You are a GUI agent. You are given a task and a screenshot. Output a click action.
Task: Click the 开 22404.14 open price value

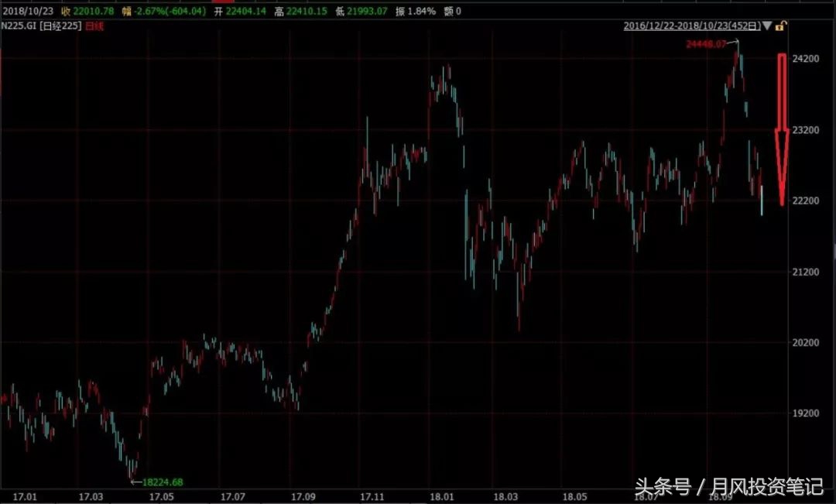[x=240, y=10]
